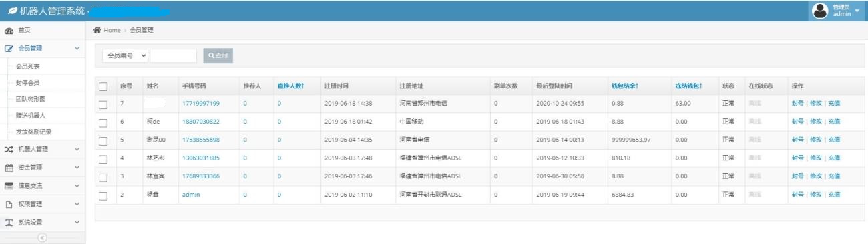Click the edit icon beside 会员管理

[9, 49]
